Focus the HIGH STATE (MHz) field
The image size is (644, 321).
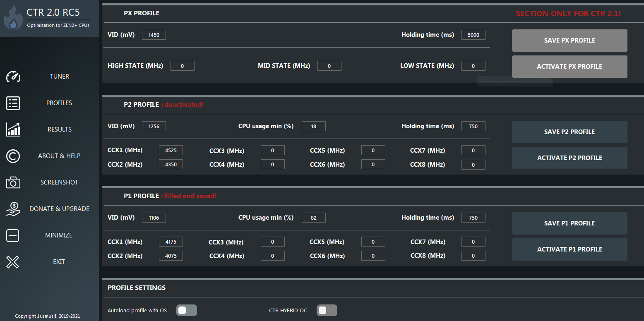[x=183, y=66]
